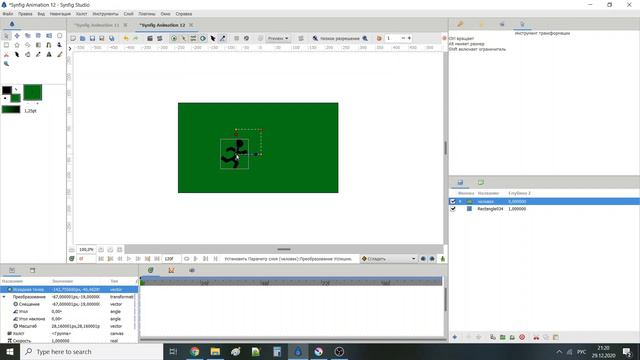Select the Smooth Move tool
The image size is (640, 360).
pos(17,36)
